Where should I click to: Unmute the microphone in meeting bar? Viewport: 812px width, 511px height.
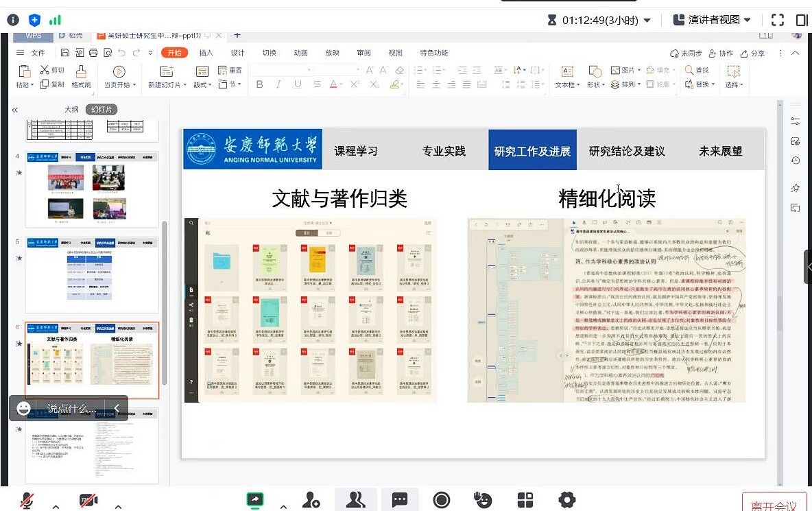coord(27,500)
